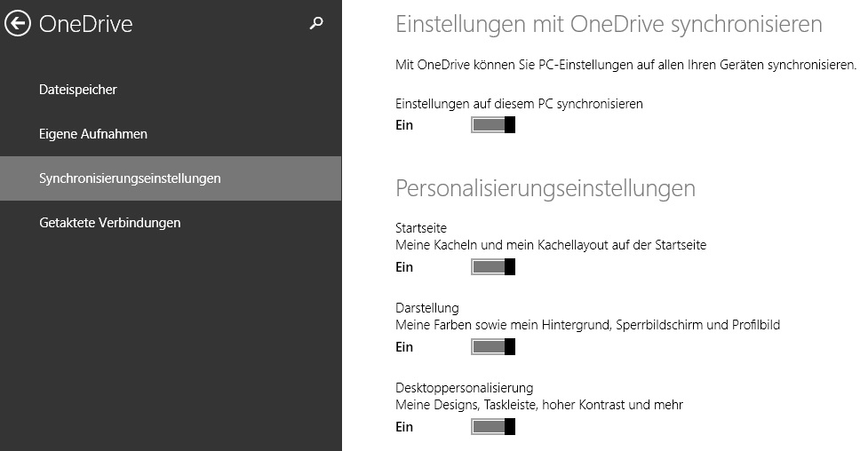Viewport: 868px width, 451px height.
Task: Click the Ein label below Einstellungen auf diesem PC
Action: point(404,125)
